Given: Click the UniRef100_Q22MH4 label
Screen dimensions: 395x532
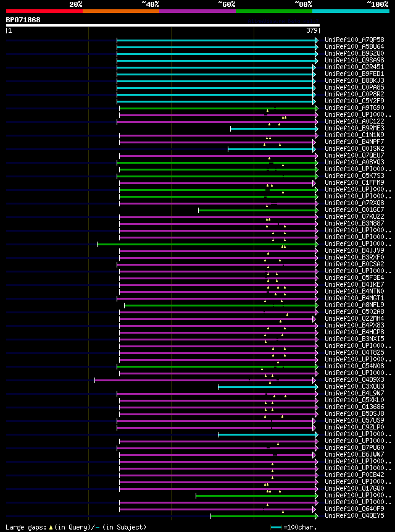Looking at the screenshot, I should click(354, 318).
